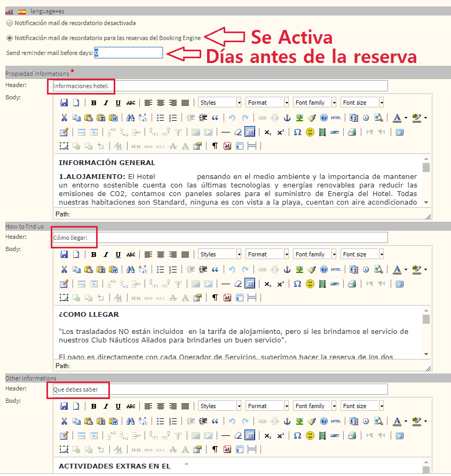The height and width of the screenshot is (476, 451).
Task: Insert emoticon in Propiedad informations editor
Action: [x=310, y=132]
